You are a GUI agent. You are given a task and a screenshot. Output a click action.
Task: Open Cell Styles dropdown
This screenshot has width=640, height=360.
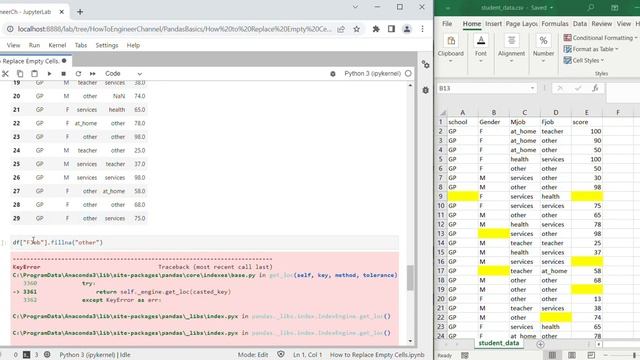(x=584, y=60)
